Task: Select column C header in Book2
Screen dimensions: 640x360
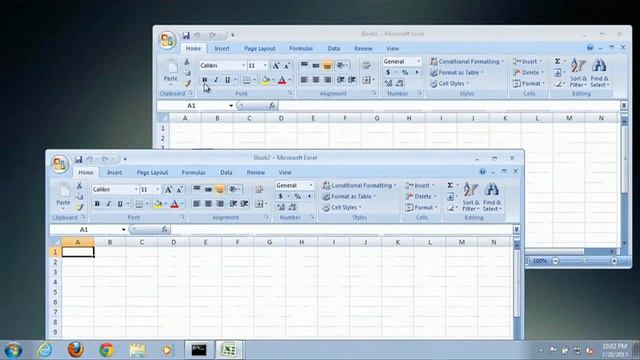Action: pyautogui.click(x=142, y=242)
